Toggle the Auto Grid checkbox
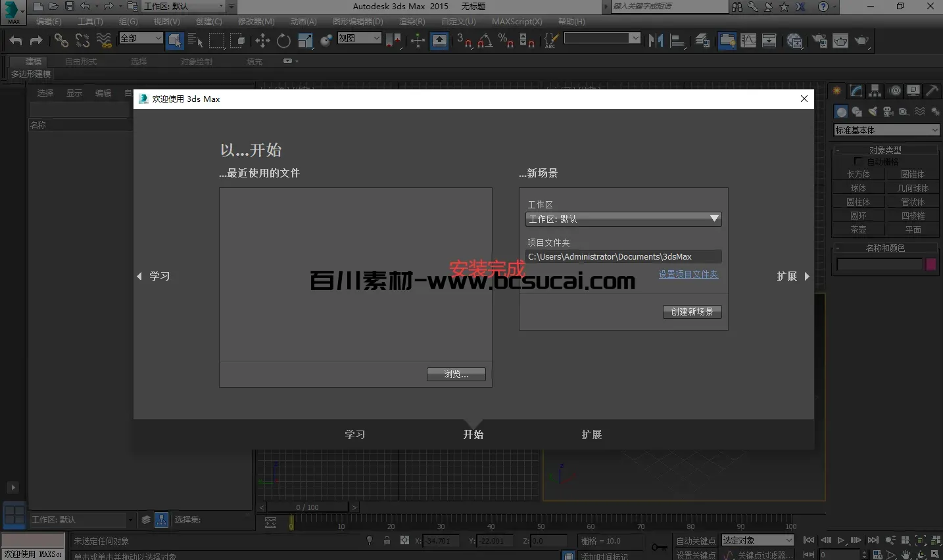The height and width of the screenshot is (560, 943). click(858, 161)
